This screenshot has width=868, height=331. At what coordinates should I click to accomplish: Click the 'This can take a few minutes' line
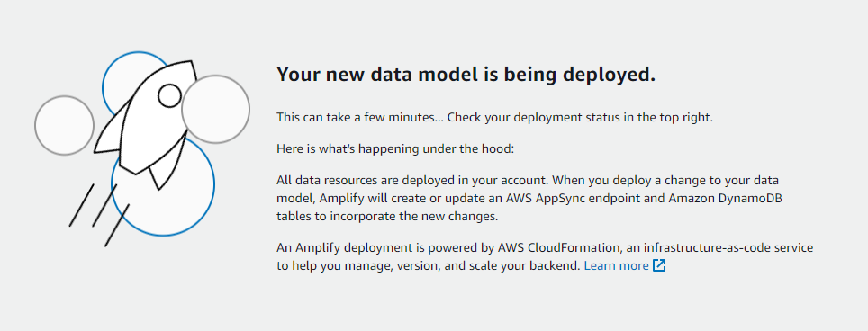point(494,118)
